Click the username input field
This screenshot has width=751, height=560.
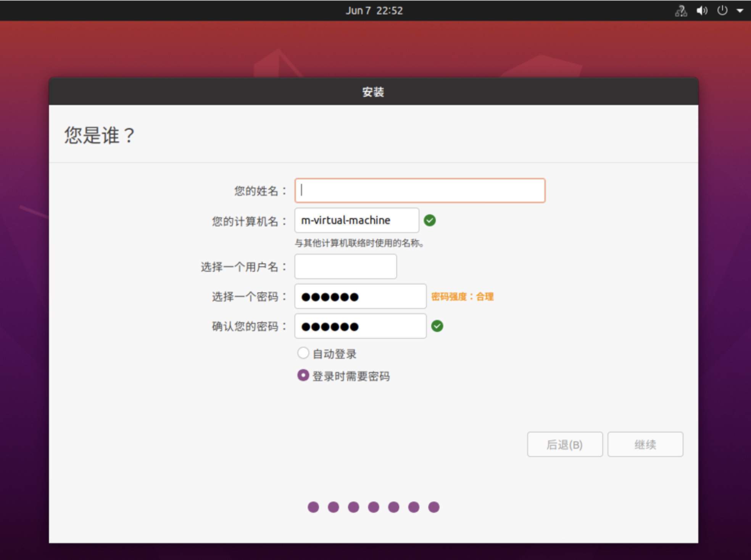pos(345,266)
